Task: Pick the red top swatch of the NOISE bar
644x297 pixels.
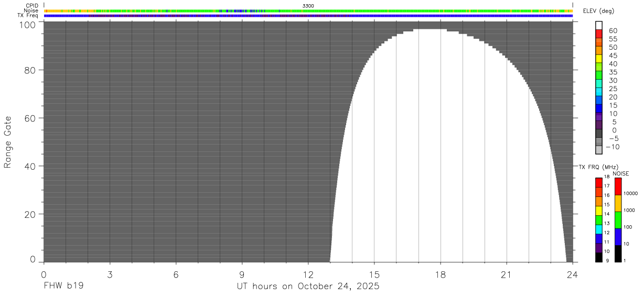Action: click(x=618, y=186)
